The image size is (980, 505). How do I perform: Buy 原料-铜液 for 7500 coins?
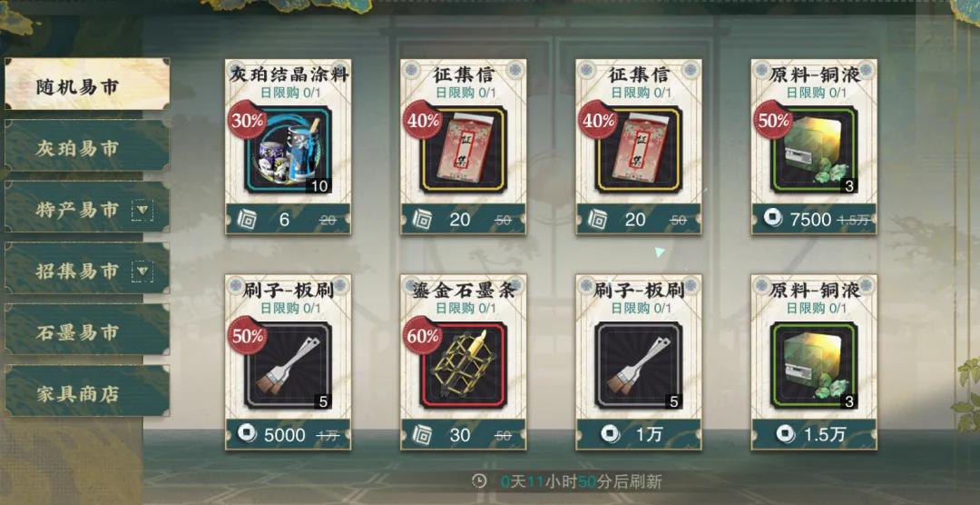coord(814,219)
